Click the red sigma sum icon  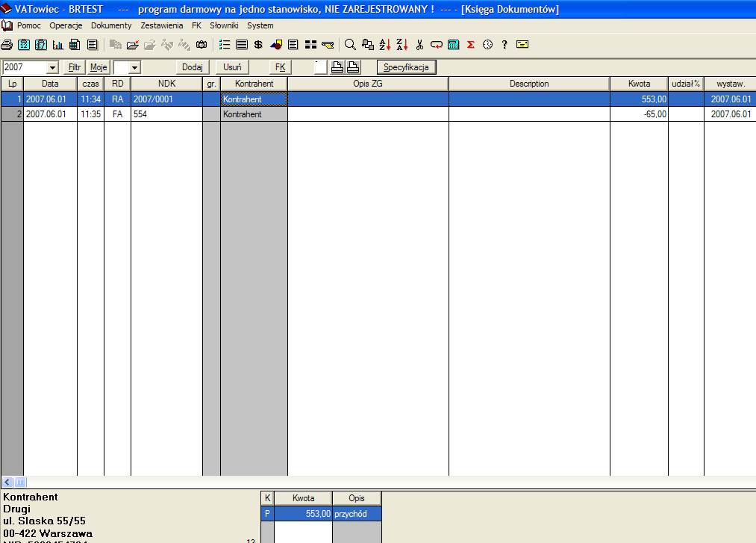(x=471, y=45)
